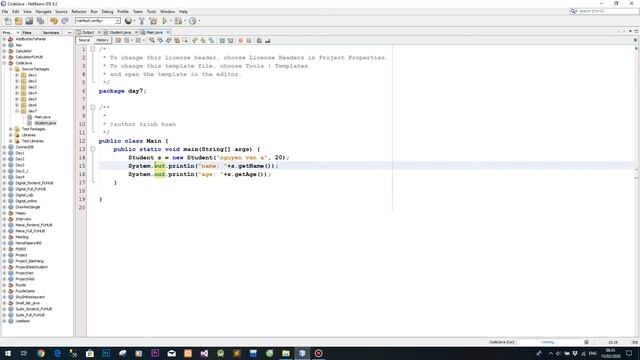Open the Refactor menu

coord(79,11)
